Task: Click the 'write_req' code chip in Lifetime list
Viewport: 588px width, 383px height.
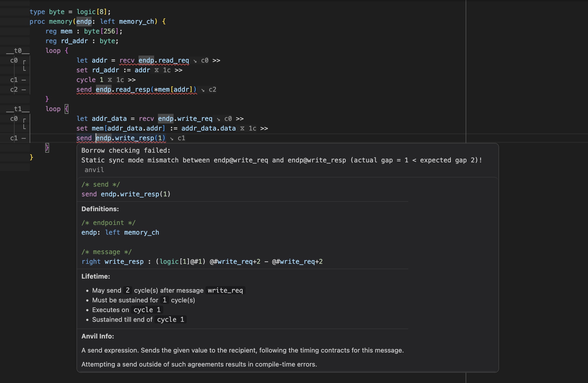Action: pyautogui.click(x=225, y=290)
